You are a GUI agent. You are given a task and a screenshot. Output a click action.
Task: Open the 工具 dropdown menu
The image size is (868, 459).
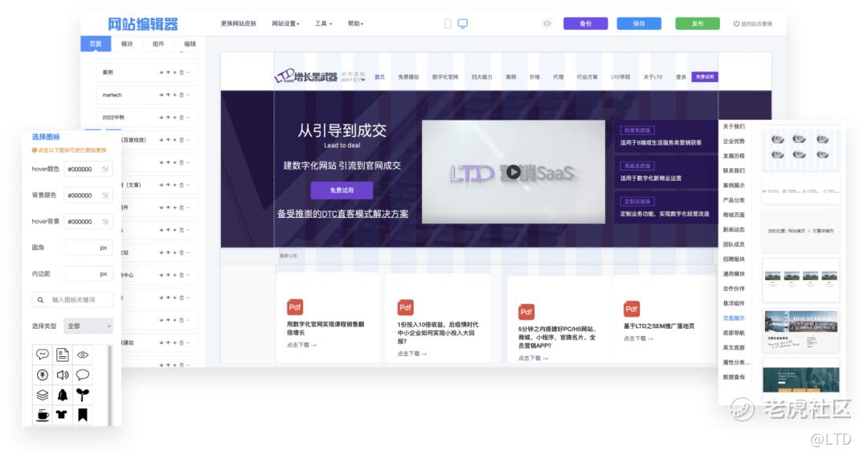323,24
